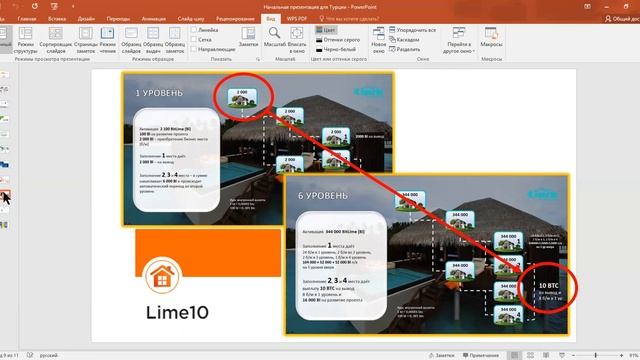Click Ribbon Display Options icon in title bar
Image resolution: width=640 pixels, height=360 pixels.
pyautogui.click(x=587, y=7)
